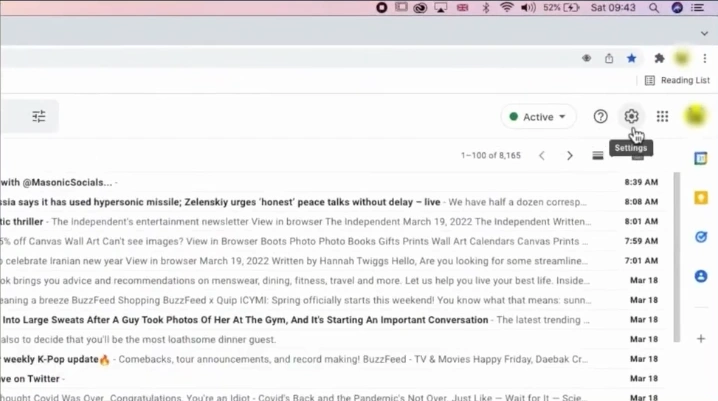
Task: Open Chrome profile avatar
Action: pos(682,58)
